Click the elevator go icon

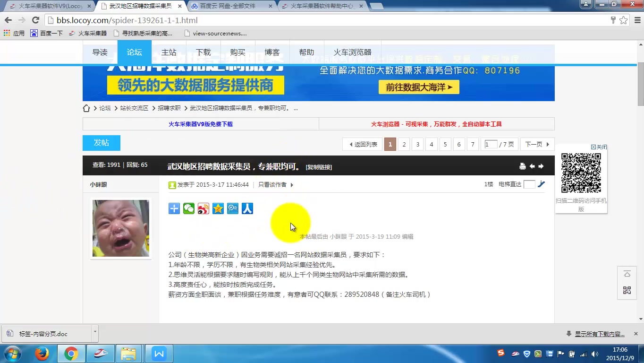click(x=541, y=184)
